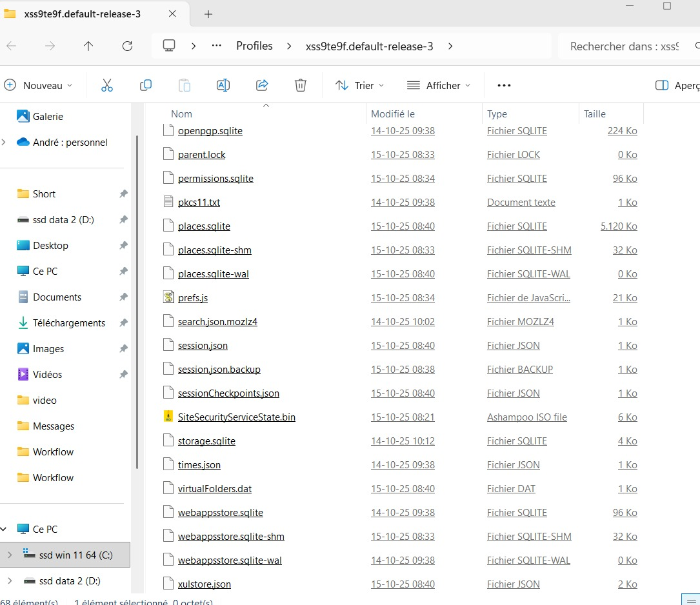Expand the André : personnel tree node

(x=5, y=142)
